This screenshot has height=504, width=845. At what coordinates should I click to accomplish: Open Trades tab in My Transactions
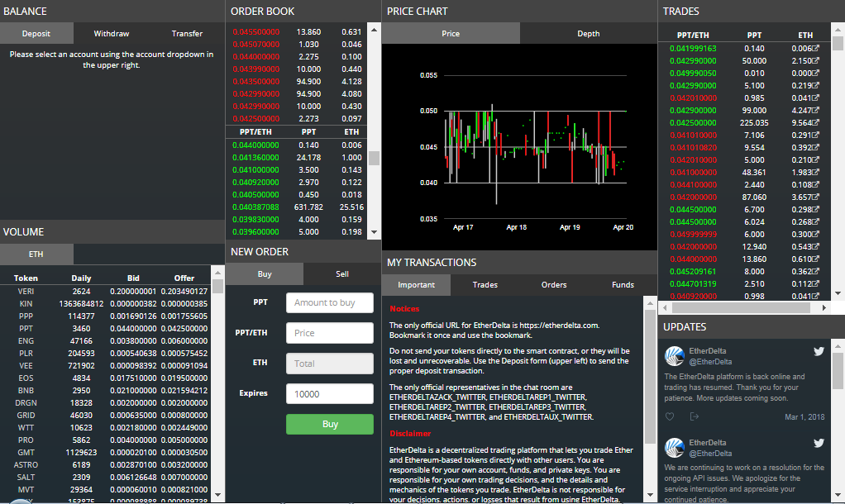[485, 285]
